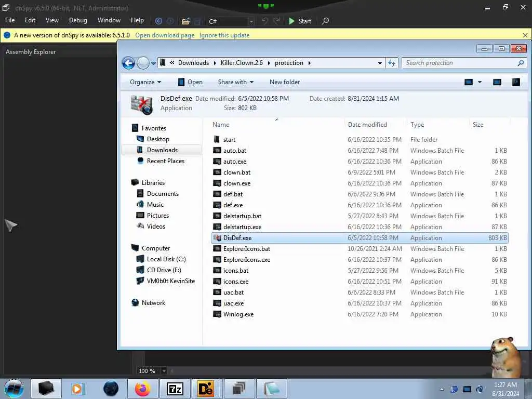Toggle the preview pane icon
Image resolution: width=532 pixels, height=399 pixels.
pos(497,82)
